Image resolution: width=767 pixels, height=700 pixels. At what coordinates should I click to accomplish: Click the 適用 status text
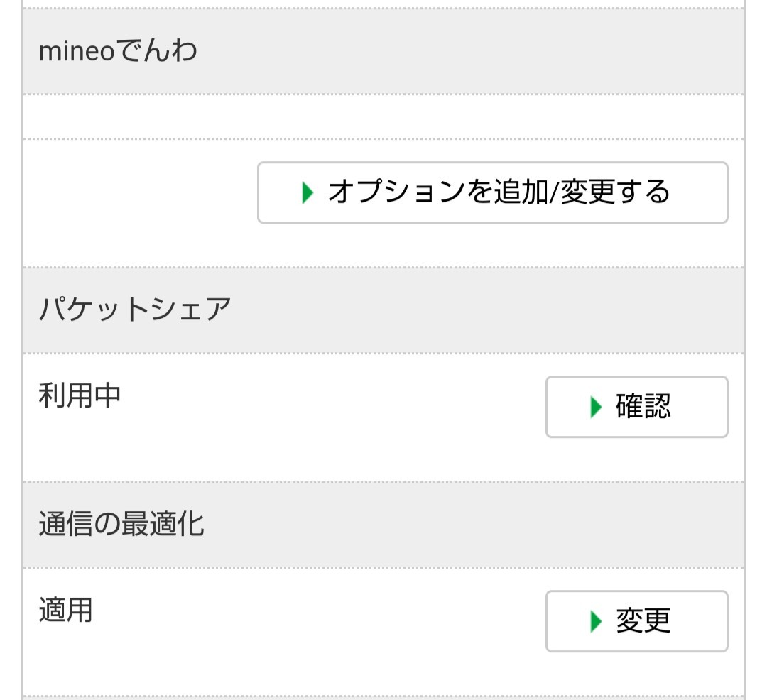click(66, 610)
